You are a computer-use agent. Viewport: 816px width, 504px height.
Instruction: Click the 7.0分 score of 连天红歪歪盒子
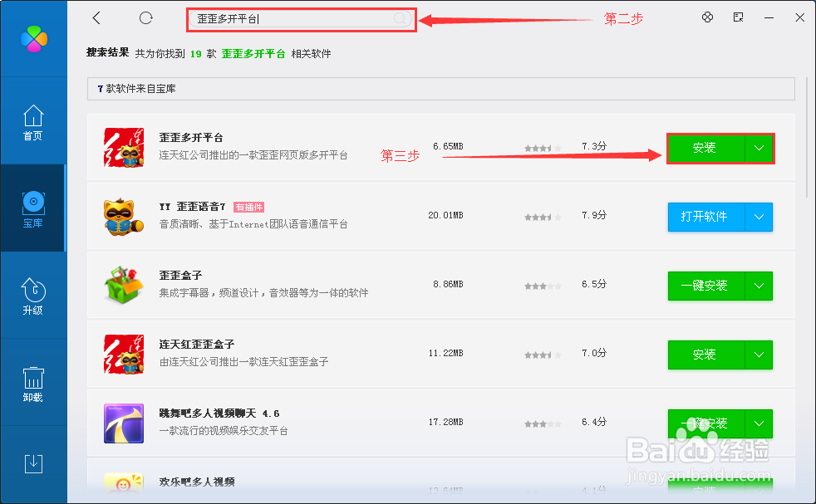pyautogui.click(x=594, y=353)
